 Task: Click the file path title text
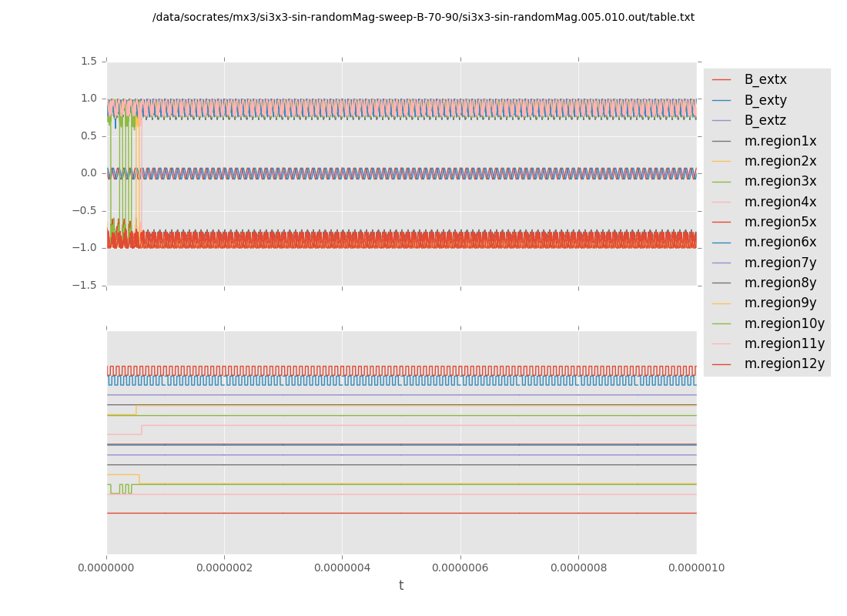[423, 17]
